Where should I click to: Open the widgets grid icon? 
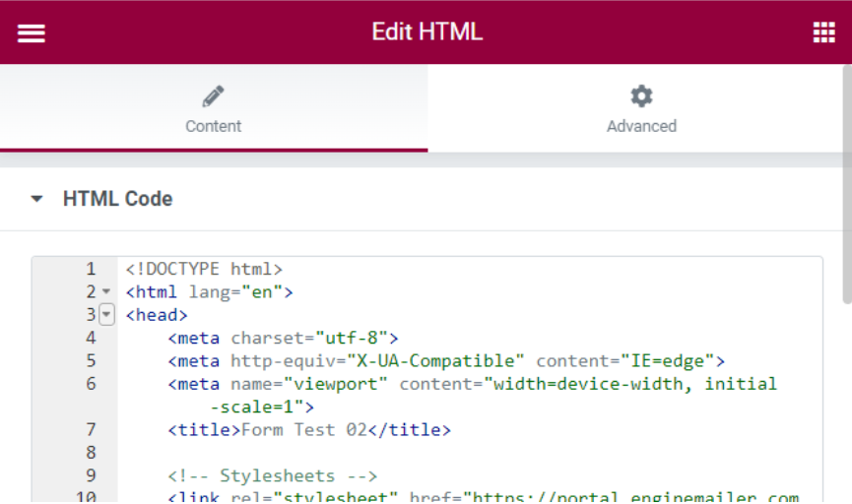click(x=823, y=32)
